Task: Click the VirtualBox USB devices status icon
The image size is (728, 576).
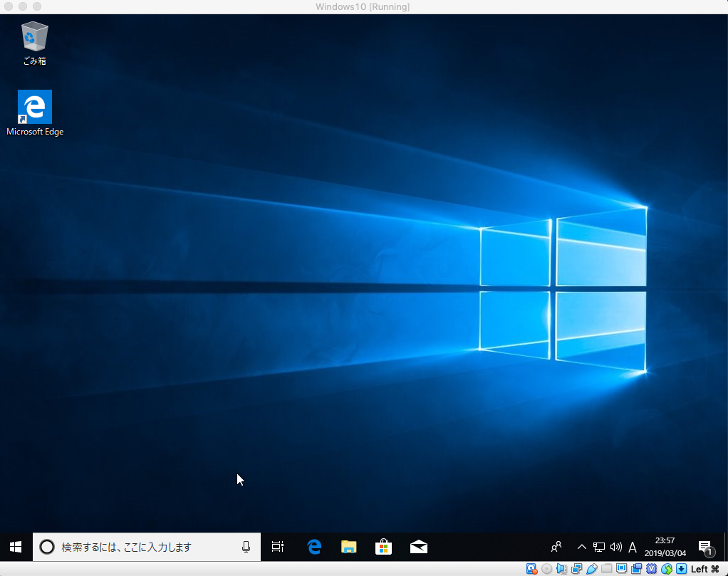Action: point(591,569)
